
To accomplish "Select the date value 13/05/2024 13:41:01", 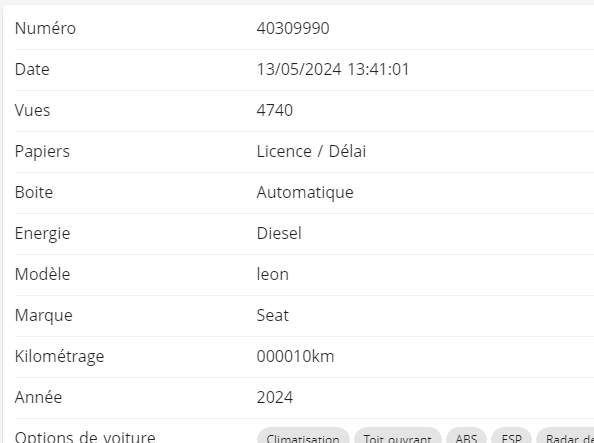I will [333, 69].
